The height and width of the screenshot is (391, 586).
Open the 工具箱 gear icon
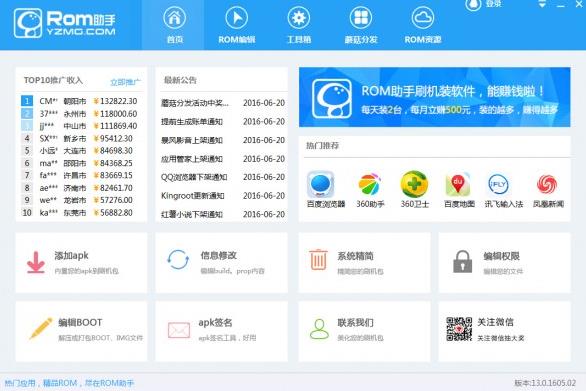pyautogui.click(x=299, y=18)
